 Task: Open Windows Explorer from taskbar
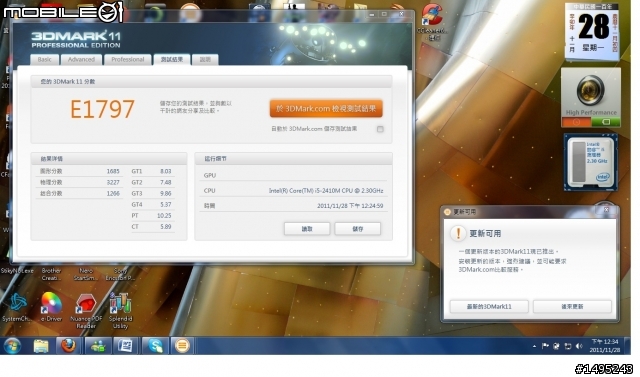[41, 346]
